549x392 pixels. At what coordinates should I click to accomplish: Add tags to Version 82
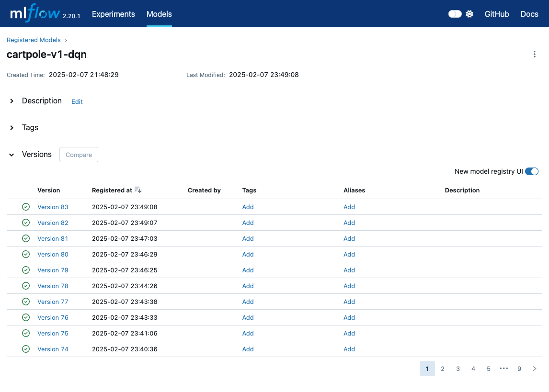(x=248, y=223)
